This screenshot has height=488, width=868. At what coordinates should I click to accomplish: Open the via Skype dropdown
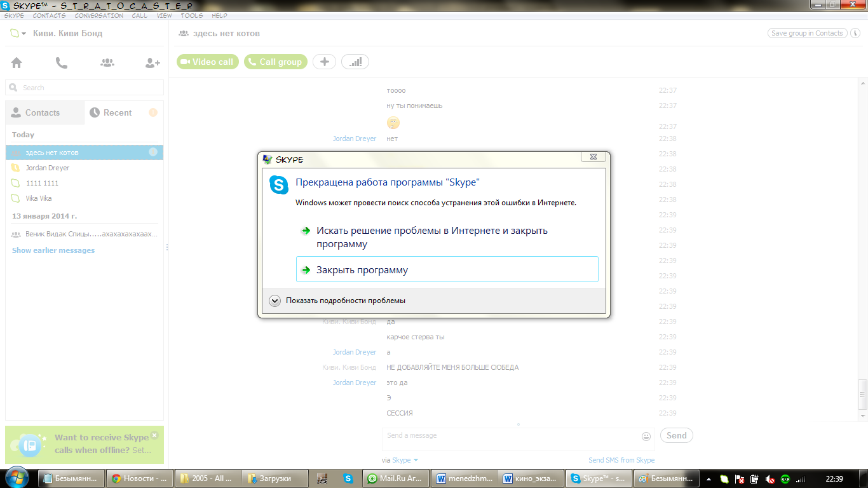pyautogui.click(x=405, y=460)
